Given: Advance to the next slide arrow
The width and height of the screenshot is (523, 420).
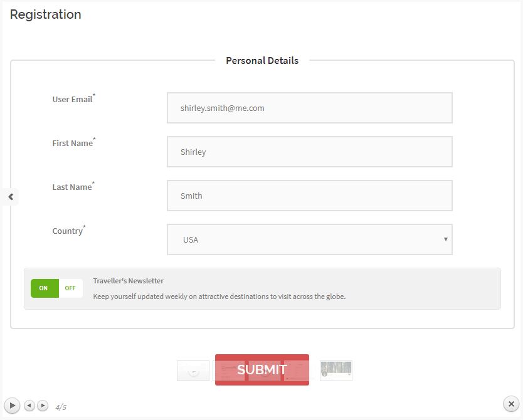Looking at the screenshot, I should coord(43,406).
